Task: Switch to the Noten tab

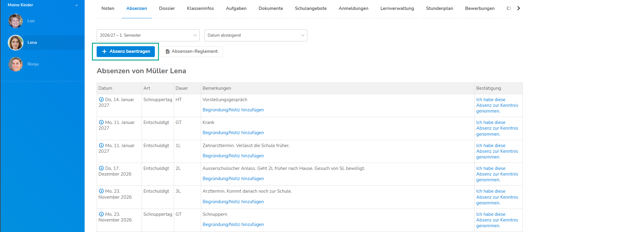Action: (108, 8)
